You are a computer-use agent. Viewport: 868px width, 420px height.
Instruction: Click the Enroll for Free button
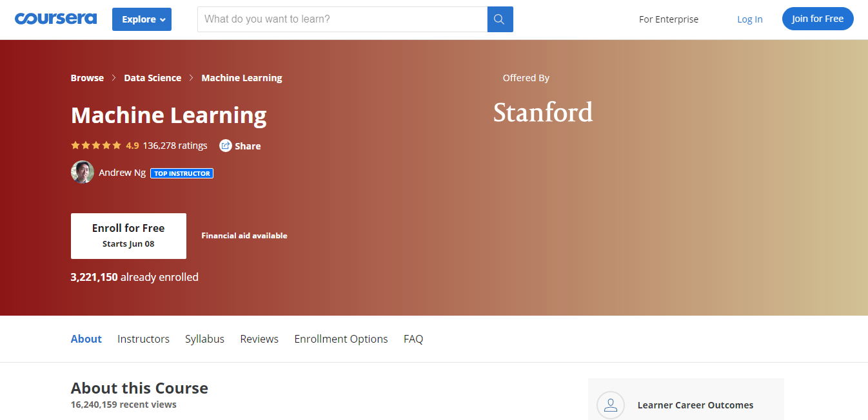click(128, 235)
